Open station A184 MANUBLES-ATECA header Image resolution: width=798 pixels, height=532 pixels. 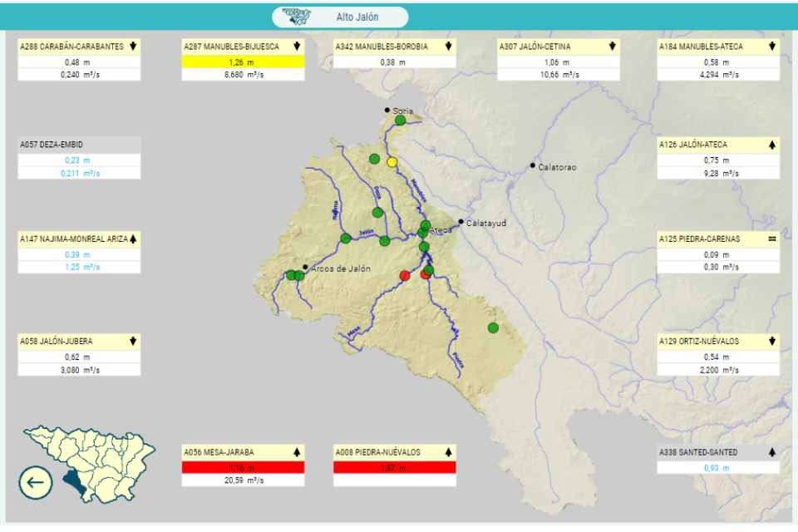pyautogui.click(x=718, y=47)
